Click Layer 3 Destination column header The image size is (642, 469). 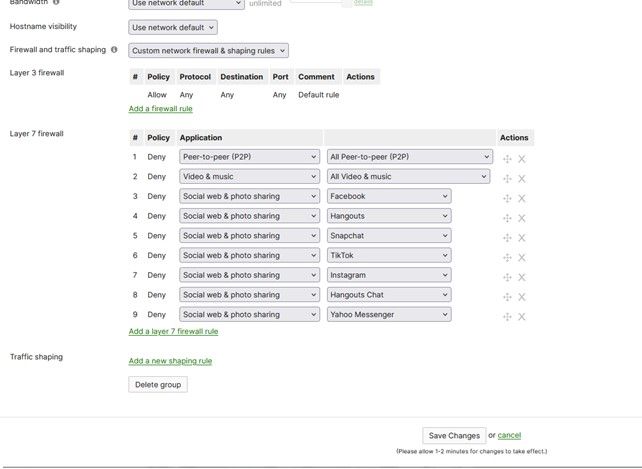point(242,77)
